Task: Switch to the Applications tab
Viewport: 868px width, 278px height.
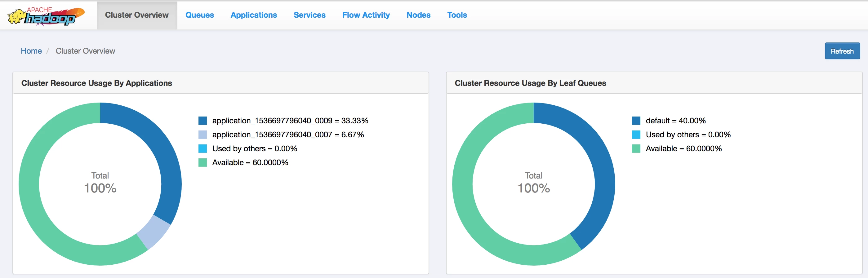Action: pyautogui.click(x=254, y=15)
